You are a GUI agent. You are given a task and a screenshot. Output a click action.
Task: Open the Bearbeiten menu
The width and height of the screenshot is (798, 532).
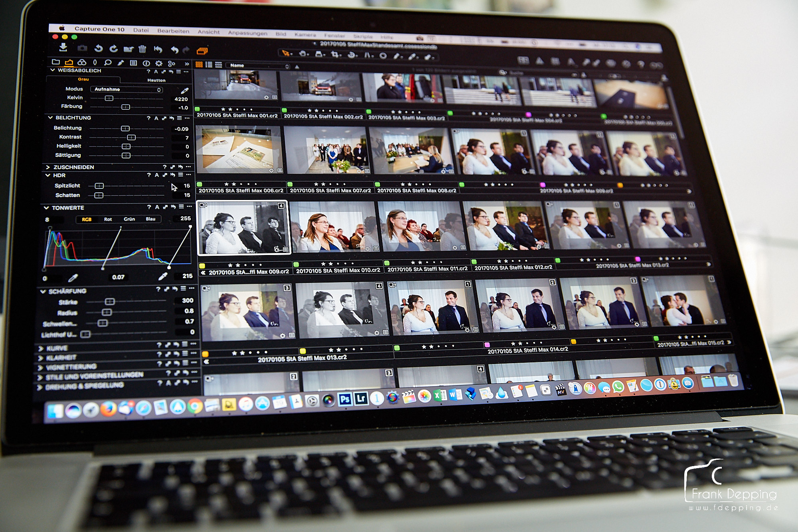pos(173,31)
